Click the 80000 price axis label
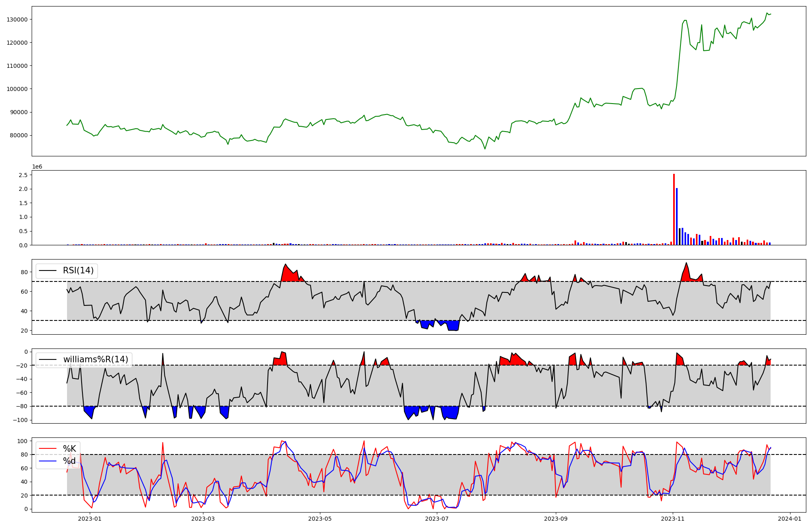This screenshot has width=812, height=528. point(19,135)
